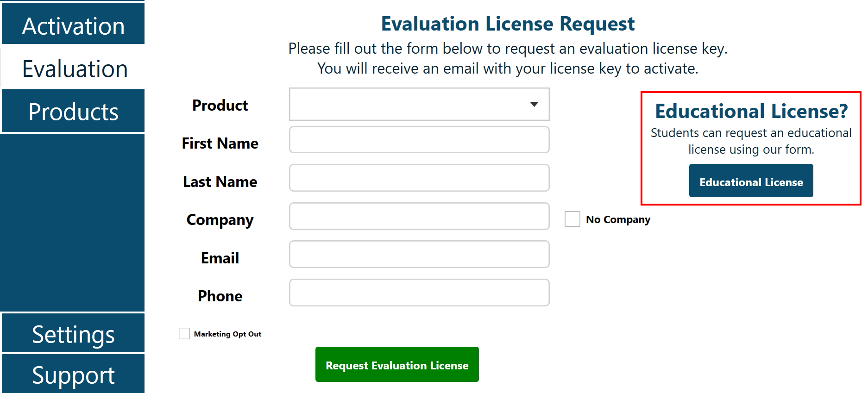The image size is (868, 393).
Task: Go to the Support section
Action: click(x=73, y=374)
